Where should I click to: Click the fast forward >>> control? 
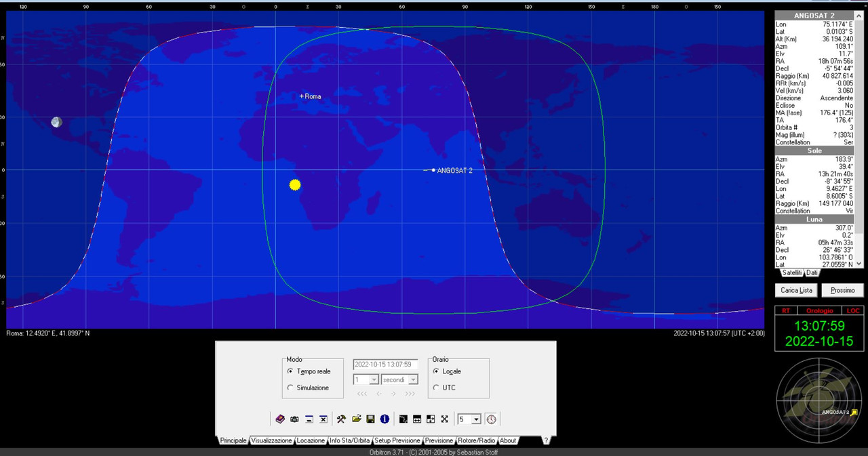410,393
